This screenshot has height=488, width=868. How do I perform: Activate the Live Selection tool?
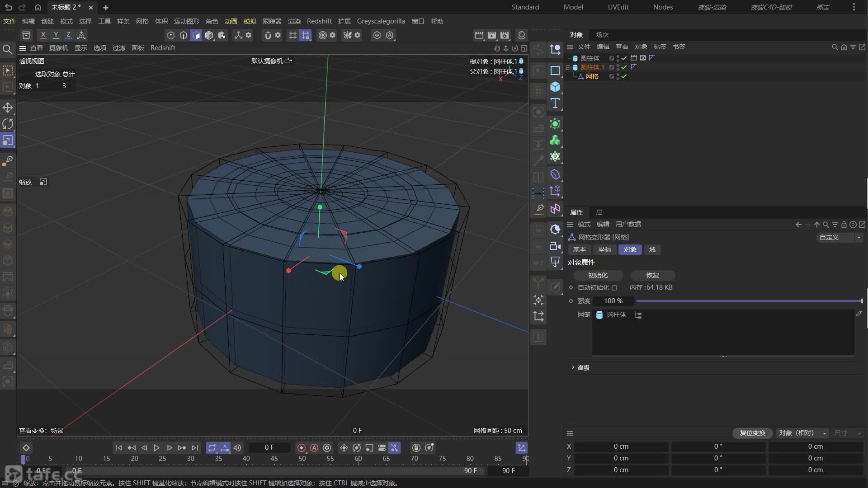8,70
